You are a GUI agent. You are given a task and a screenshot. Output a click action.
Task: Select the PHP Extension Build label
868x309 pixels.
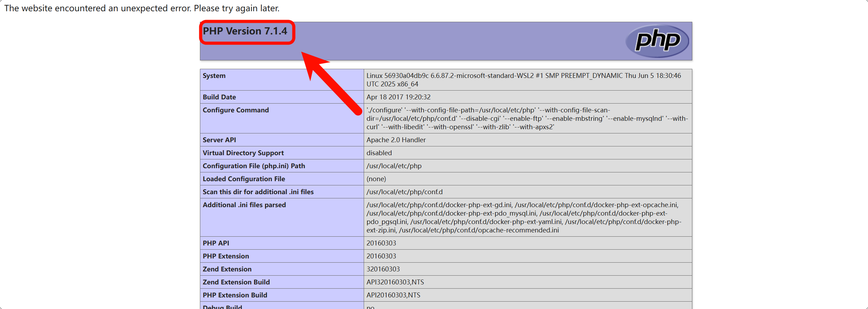(x=235, y=295)
